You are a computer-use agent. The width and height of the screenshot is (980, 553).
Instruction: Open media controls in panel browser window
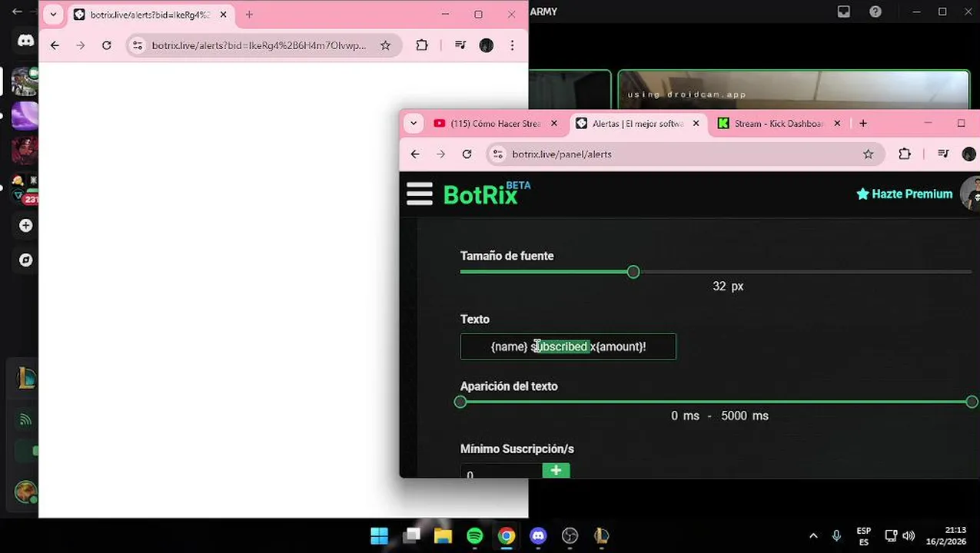tap(943, 154)
